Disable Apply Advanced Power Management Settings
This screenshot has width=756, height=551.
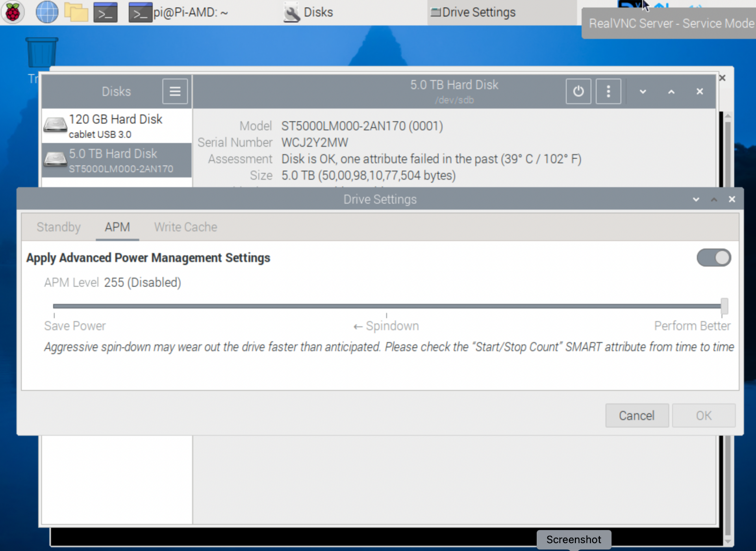tap(713, 258)
